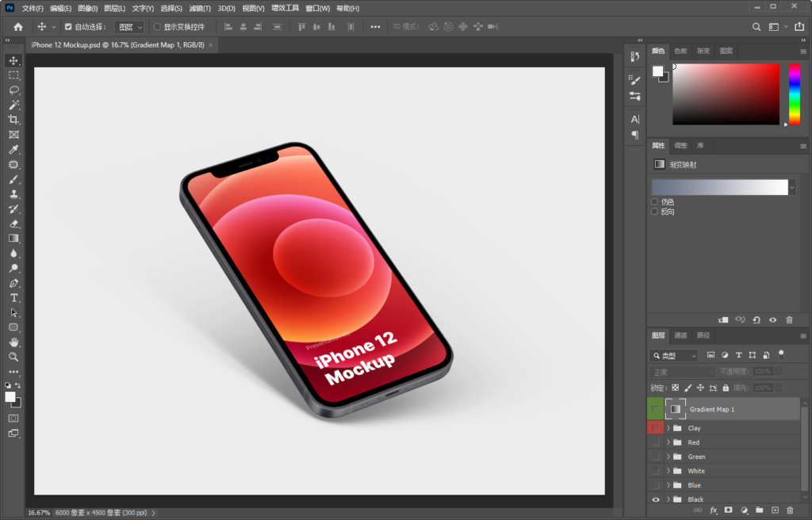Screen dimensions: 812x520
Task: Toggle the 自动选择 checkbox
Action: pyautogui.click(x=68, y=27)
